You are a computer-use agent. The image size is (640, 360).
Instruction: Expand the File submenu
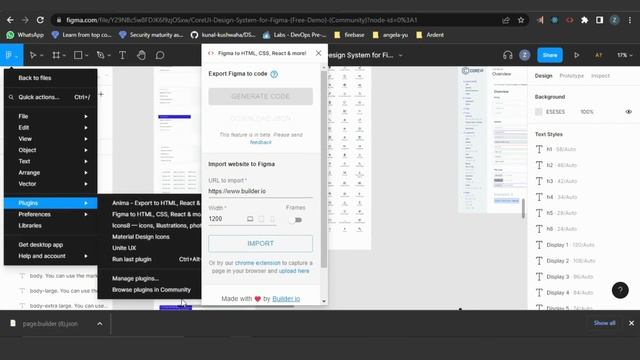(x=51, y=116)
